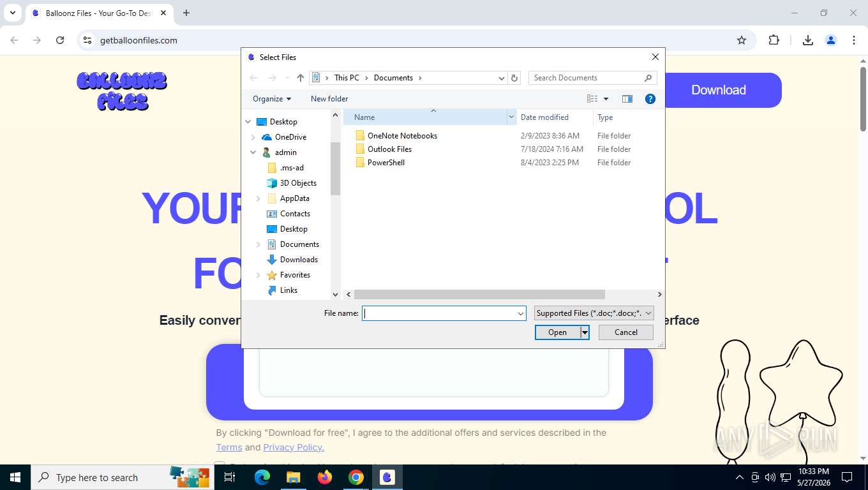Switch to Chrome on taskbar
Viewport: 868px width, 490px height.
point(356,477)
